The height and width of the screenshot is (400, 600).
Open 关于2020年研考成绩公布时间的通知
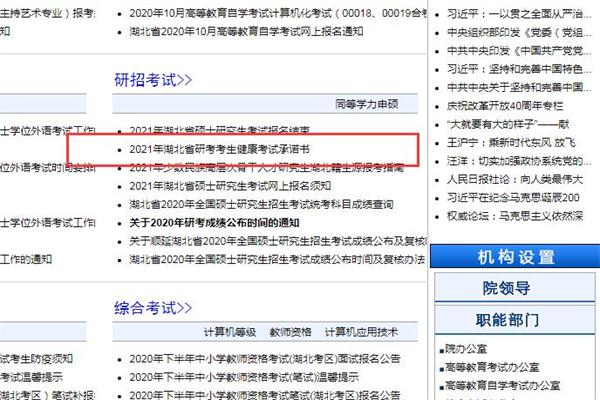[x=214, y=223]
